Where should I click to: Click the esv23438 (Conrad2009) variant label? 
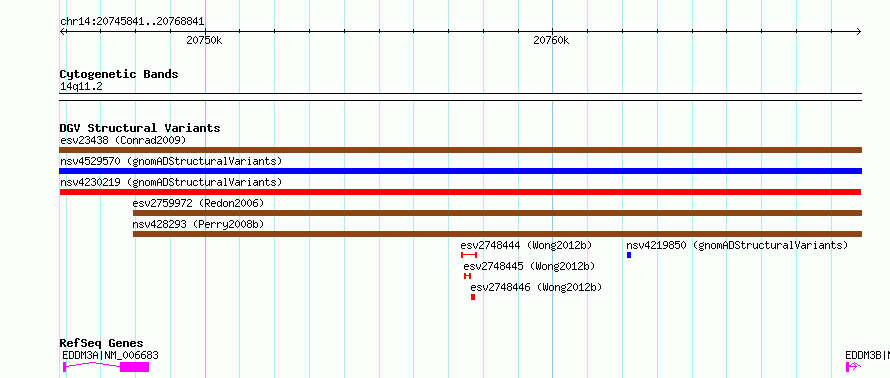[123, 140]
